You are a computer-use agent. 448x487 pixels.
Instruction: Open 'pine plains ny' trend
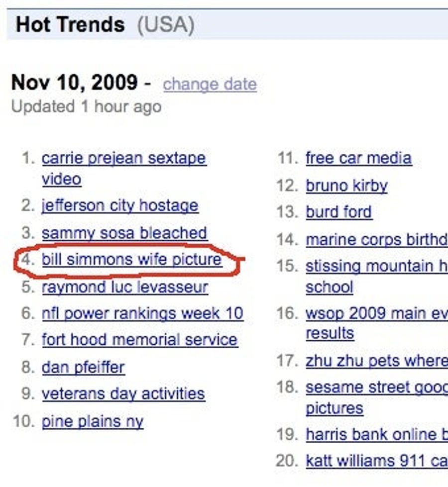pyautogui.click(x=93, y=422)
